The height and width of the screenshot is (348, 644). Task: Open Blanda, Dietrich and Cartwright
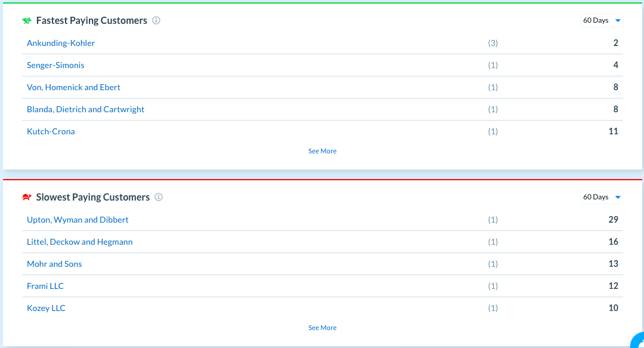pyautogui.click(x=85, y=109)
